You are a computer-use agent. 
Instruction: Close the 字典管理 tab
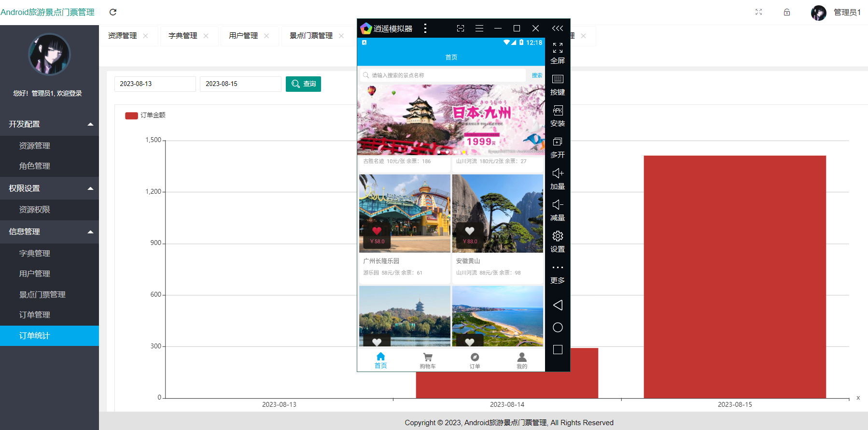point(206,36)
